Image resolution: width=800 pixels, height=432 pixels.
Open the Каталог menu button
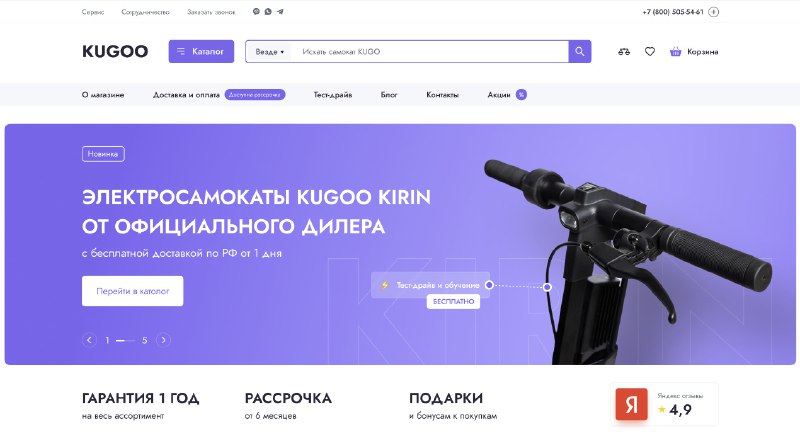201,52
